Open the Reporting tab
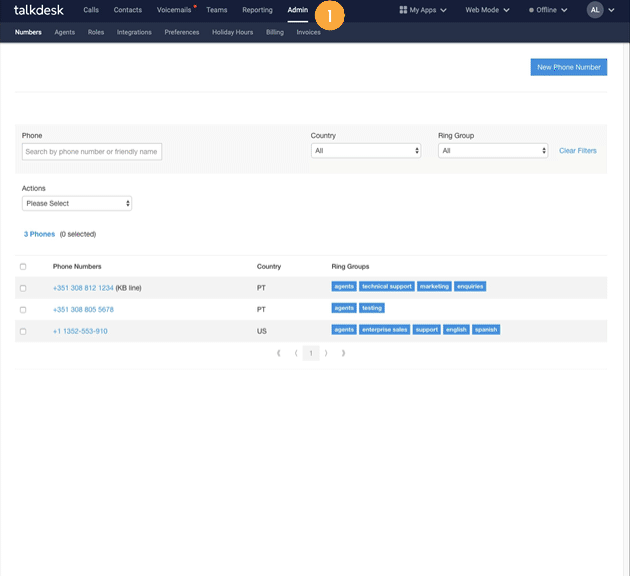 (x=257, y=10)
